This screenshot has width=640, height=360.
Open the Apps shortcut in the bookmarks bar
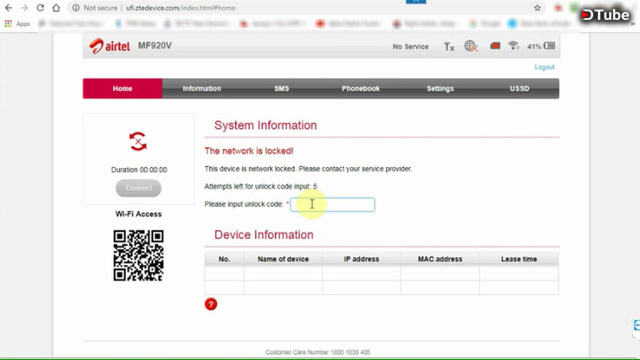(x=17, y=24)
